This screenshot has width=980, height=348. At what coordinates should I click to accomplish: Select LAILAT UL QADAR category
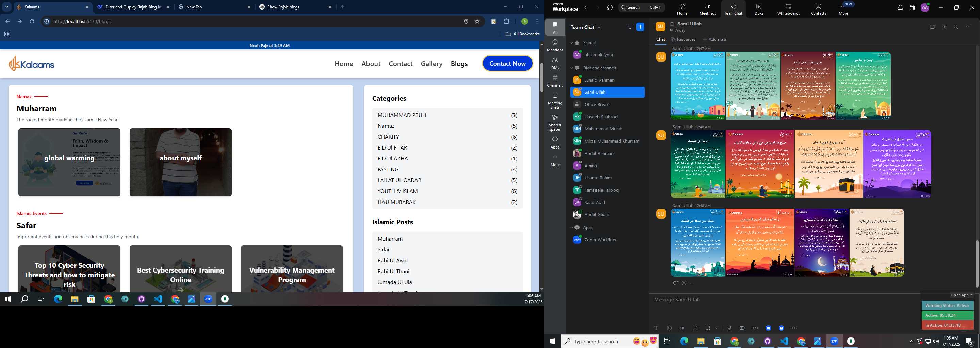click(447, 180)
